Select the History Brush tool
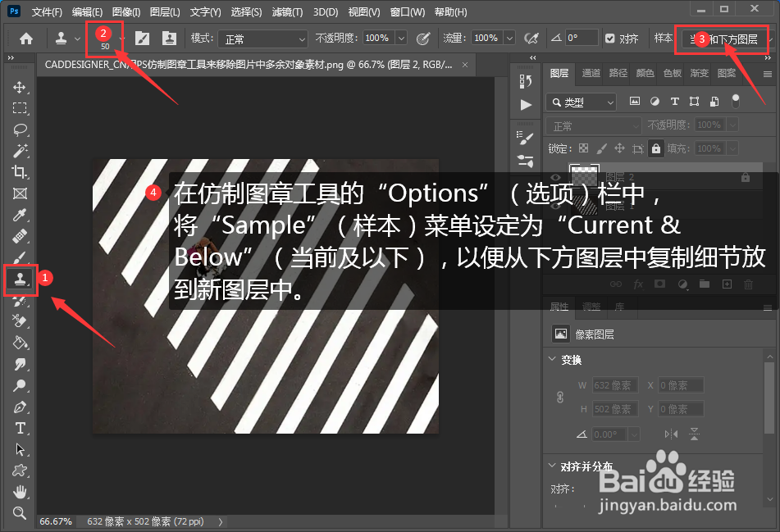This screenshot has height=532, width=780. pyautogui.click(x=20, y=300)
